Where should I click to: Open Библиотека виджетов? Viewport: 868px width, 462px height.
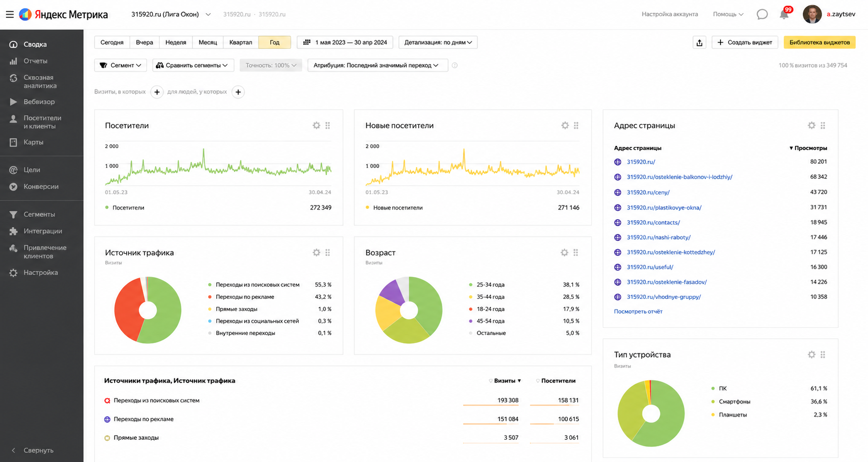point(819,42)
